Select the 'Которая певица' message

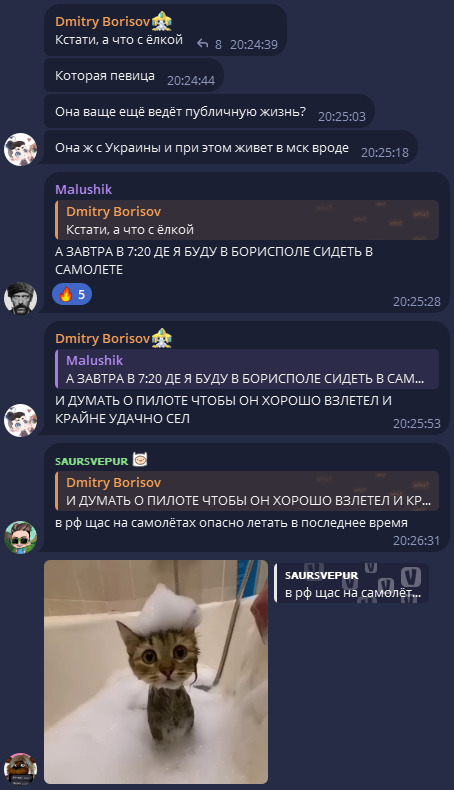(134, 76)
